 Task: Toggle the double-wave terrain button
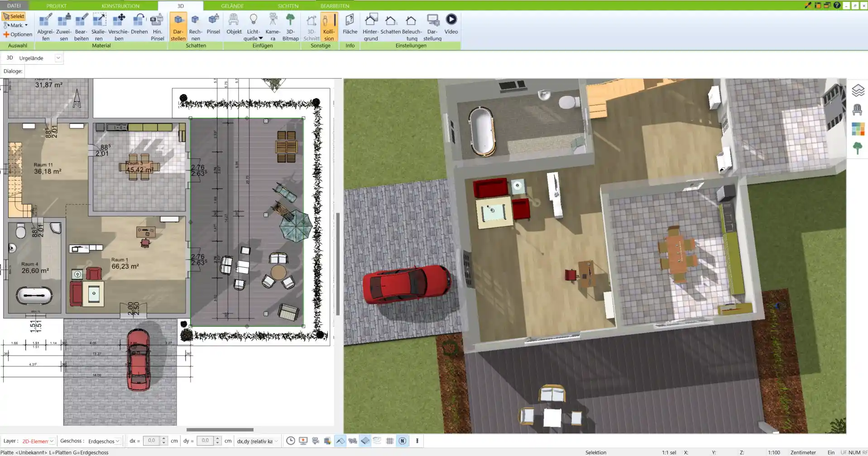point(352,441)
